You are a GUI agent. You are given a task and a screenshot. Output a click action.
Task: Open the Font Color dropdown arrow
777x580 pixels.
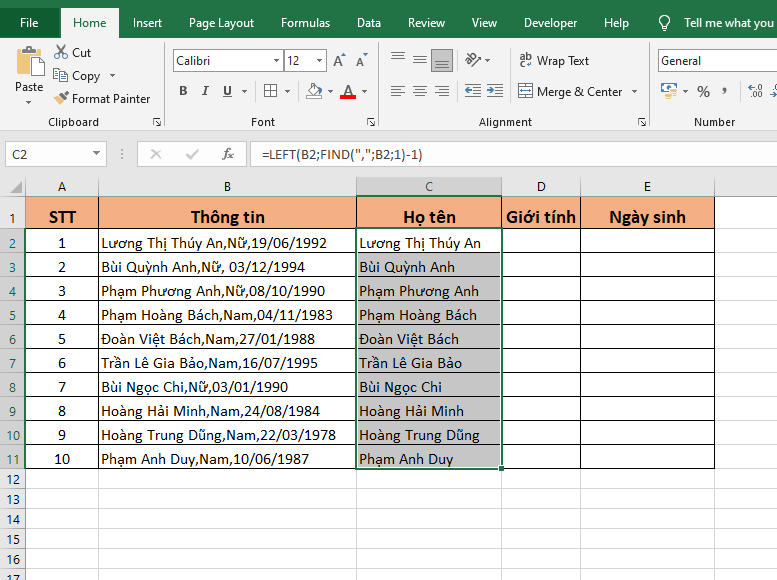[x=366, y=92]
